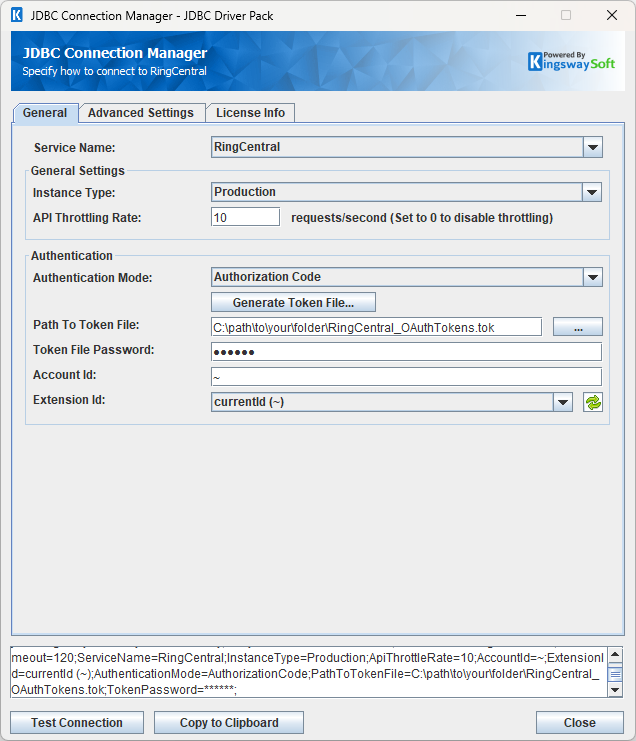Click the KingswaySoft logo
The height and width of the screenshot is (741, 636).
[571, 61]
